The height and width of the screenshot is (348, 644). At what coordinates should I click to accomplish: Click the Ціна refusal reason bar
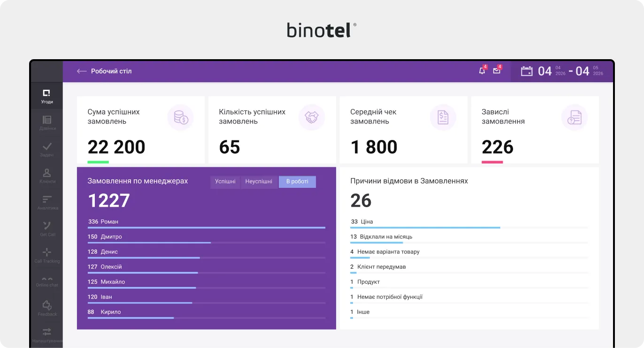(469, 228)
